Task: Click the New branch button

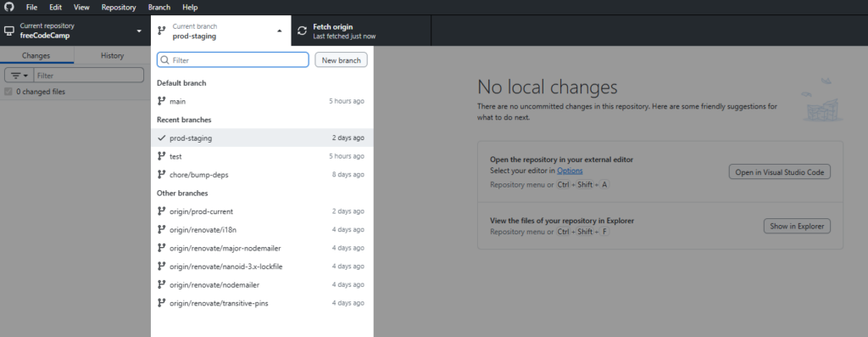Action: point(341,60)
